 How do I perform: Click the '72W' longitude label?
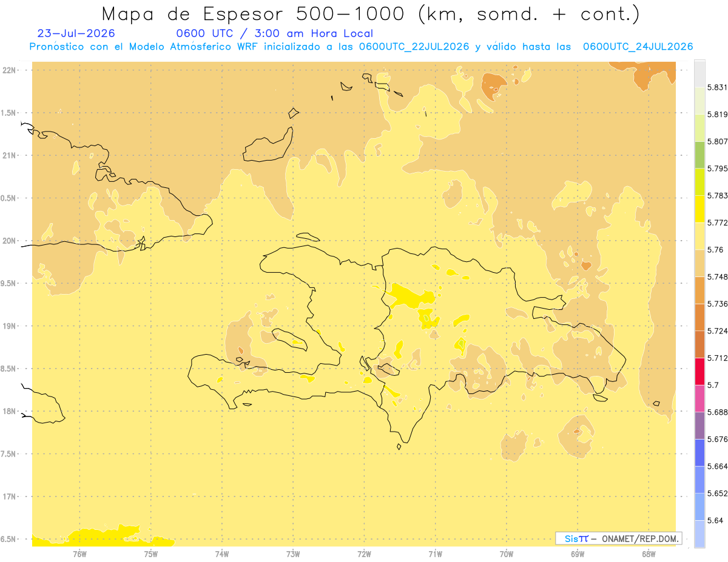(x=364, y=554)
